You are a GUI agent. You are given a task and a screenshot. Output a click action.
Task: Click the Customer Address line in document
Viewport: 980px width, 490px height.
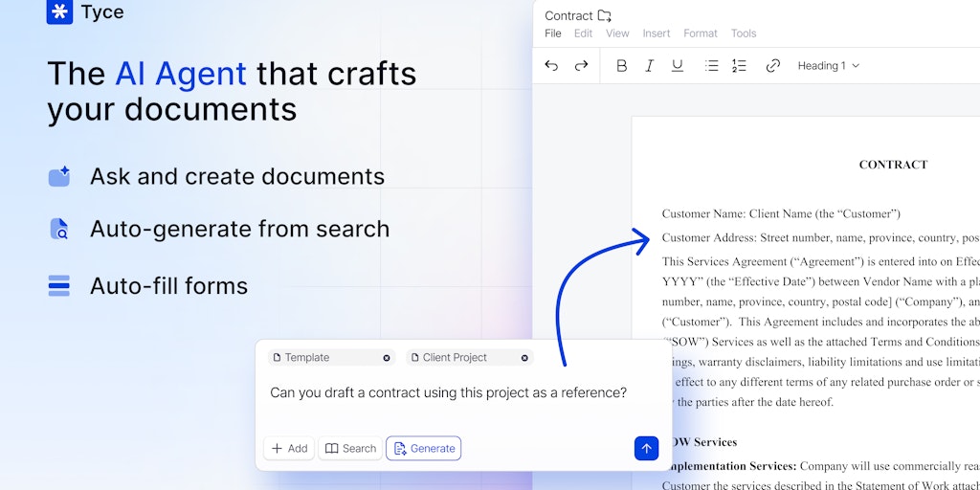coord(820,238)
